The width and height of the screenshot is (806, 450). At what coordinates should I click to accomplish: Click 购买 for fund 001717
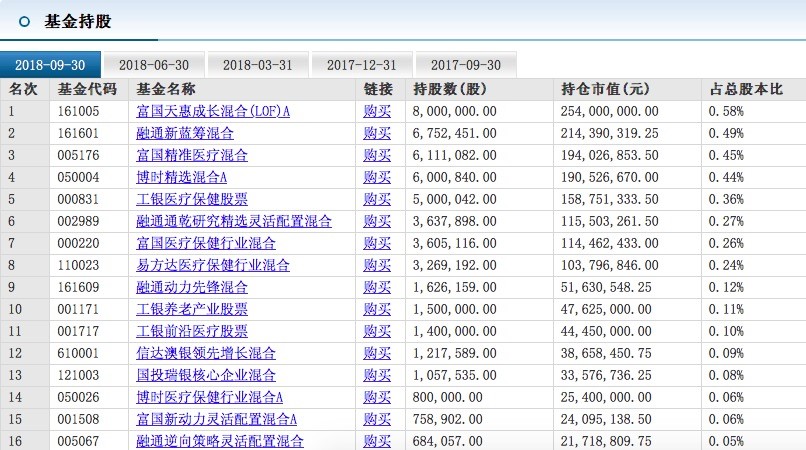377,331
